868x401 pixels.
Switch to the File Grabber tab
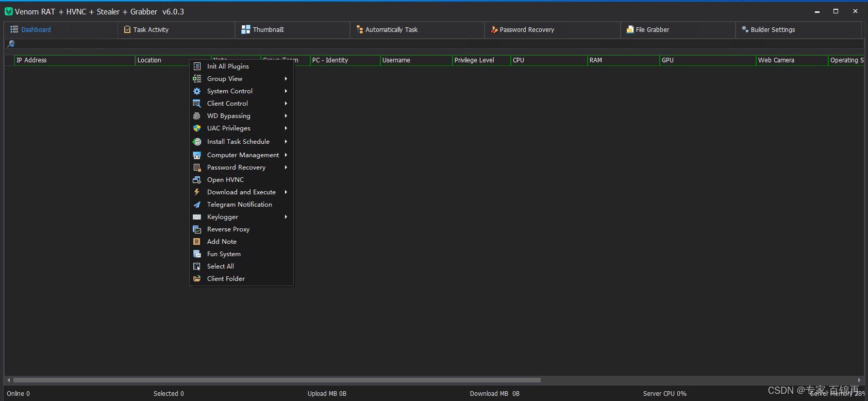click(678, 30)
